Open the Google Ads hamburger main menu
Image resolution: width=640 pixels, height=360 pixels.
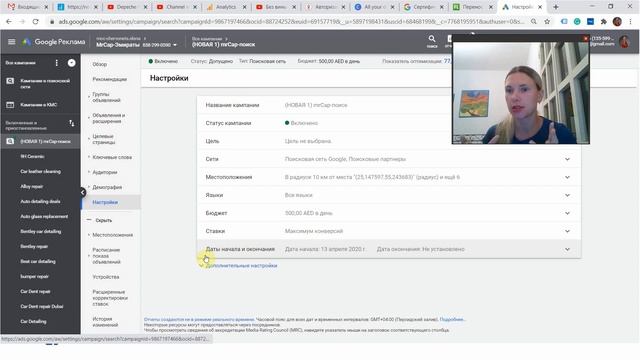[11, 42]
